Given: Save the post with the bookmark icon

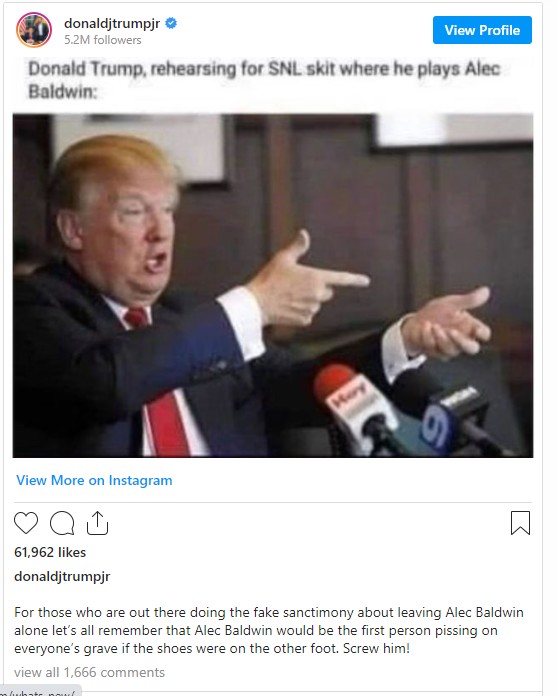Looking at the screenshot, I should 520,523.
